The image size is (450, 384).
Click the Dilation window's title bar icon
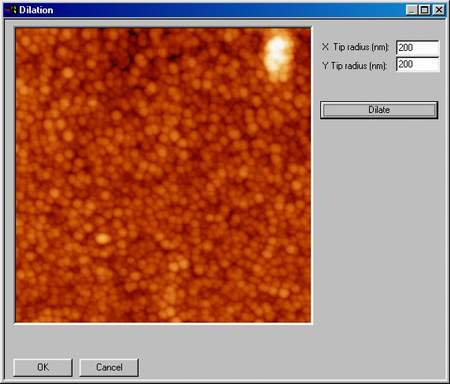point(11,10)
